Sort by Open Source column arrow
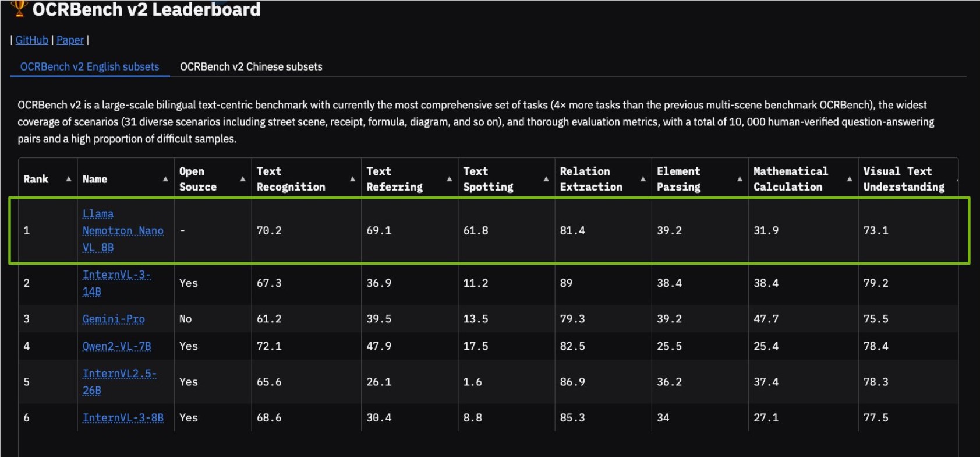 tap(243, 179)
